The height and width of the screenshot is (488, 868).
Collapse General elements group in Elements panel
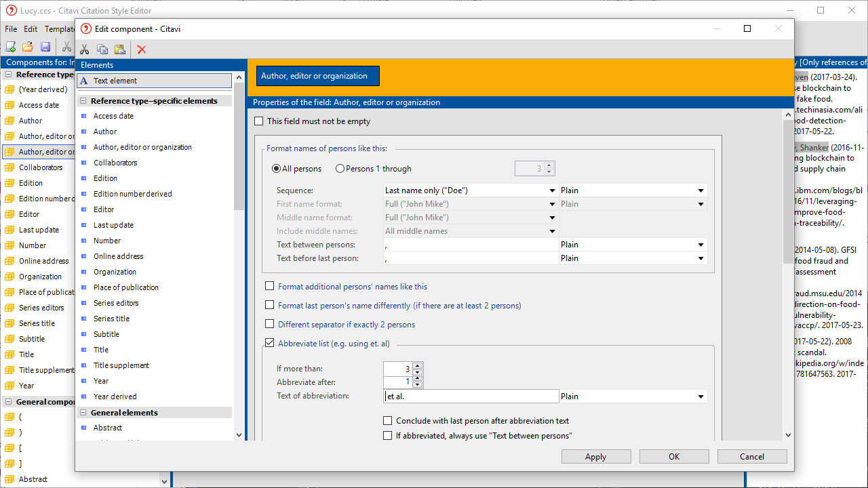(83, 413)
